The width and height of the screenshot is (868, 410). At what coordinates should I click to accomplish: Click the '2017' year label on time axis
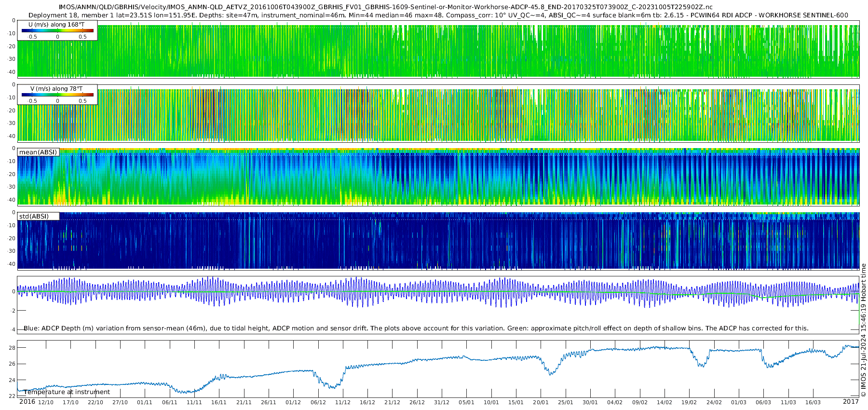coord(851,402)
